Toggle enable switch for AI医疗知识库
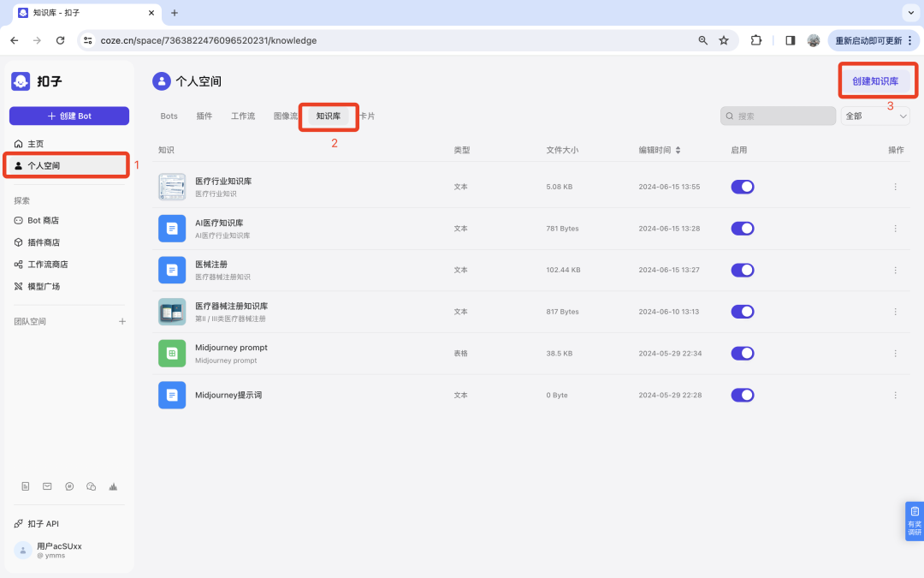Image resolution: width=924 pixels, height=578 pixels. pyautogui.click(x=743, y=229)
